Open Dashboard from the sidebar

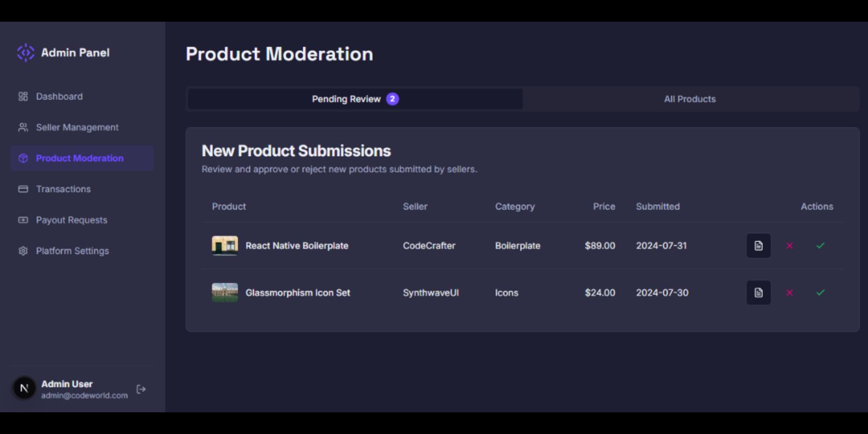tap(59, 97)
